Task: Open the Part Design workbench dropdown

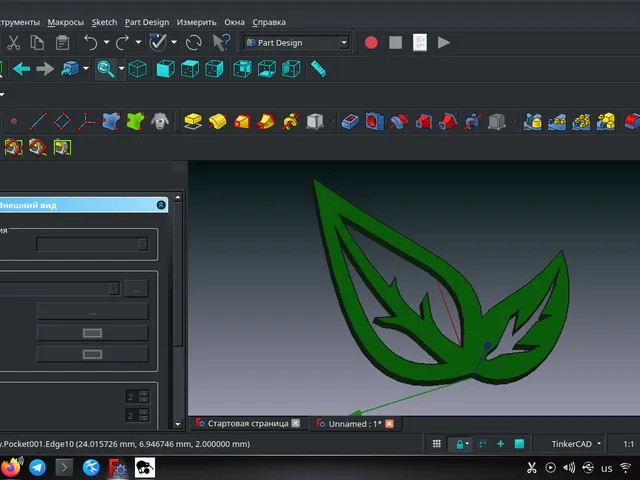Action: (297, 42)
